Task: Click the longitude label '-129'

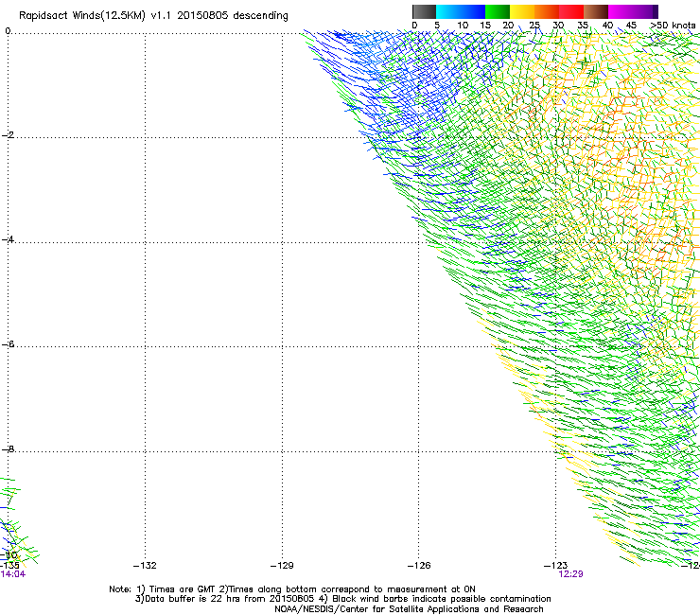Action: (x=282, y=566)
